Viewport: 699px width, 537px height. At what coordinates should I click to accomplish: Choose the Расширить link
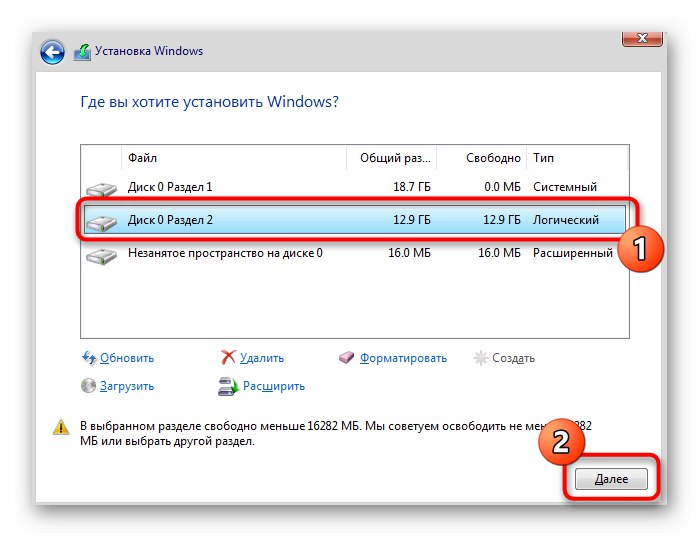point(274,386)
